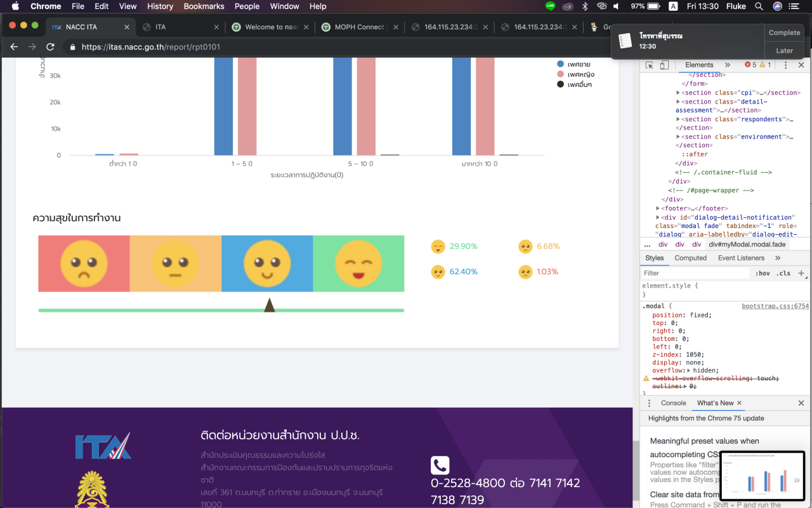Click the red error count indicator
The width and height of the screenshot is (812, 508).
tap(750, 65)
